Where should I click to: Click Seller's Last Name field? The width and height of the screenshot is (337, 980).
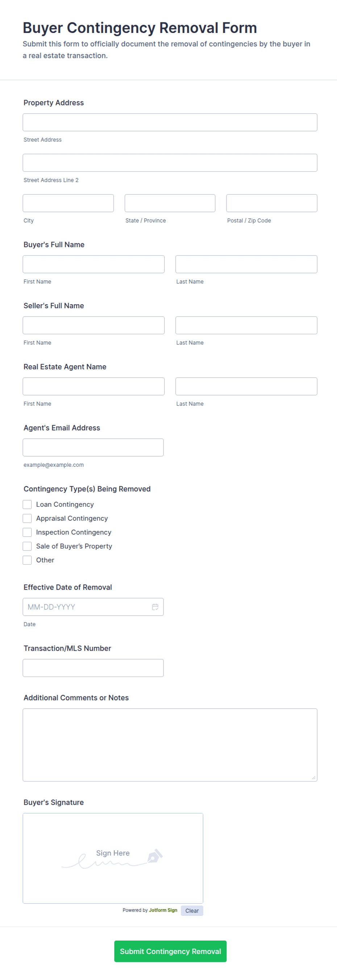click(246, 325)
